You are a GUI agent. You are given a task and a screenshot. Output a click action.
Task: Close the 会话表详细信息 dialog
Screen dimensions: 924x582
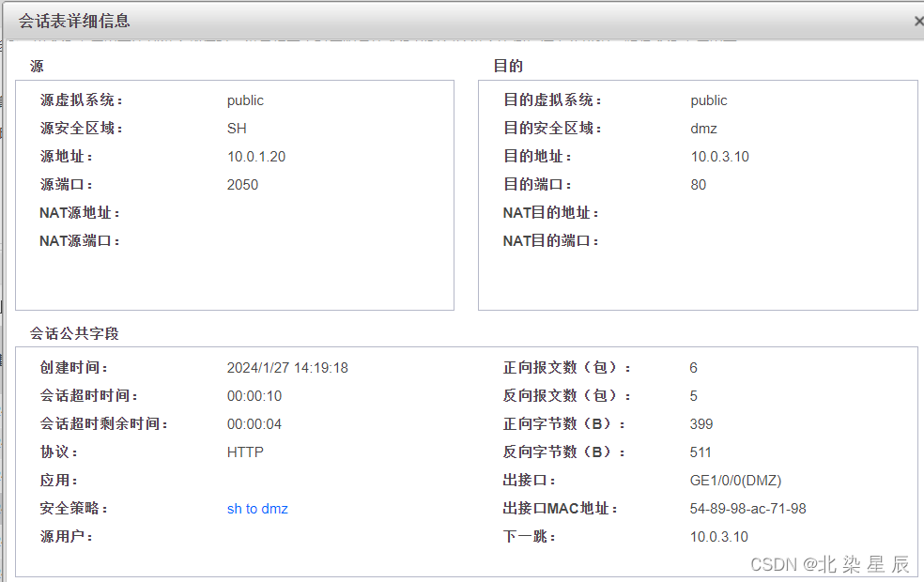[x=917, y=21]
